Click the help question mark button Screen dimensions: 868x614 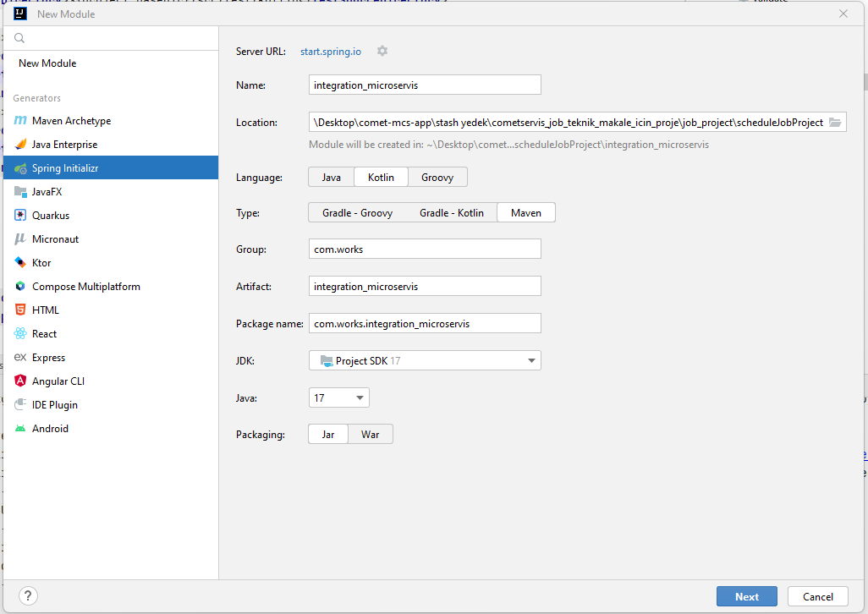click(28, 596)
